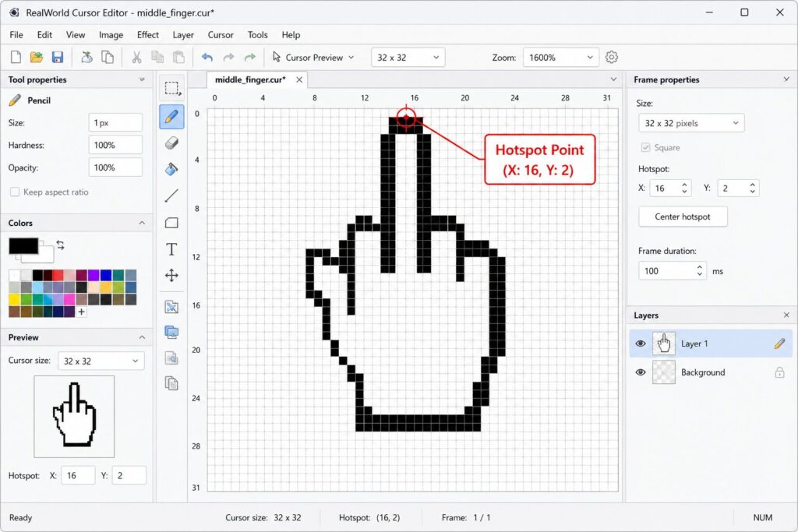Select the Text tool
Image resolution: width=798 pixels, height=532 pixels.
click(x=172, y=248)
